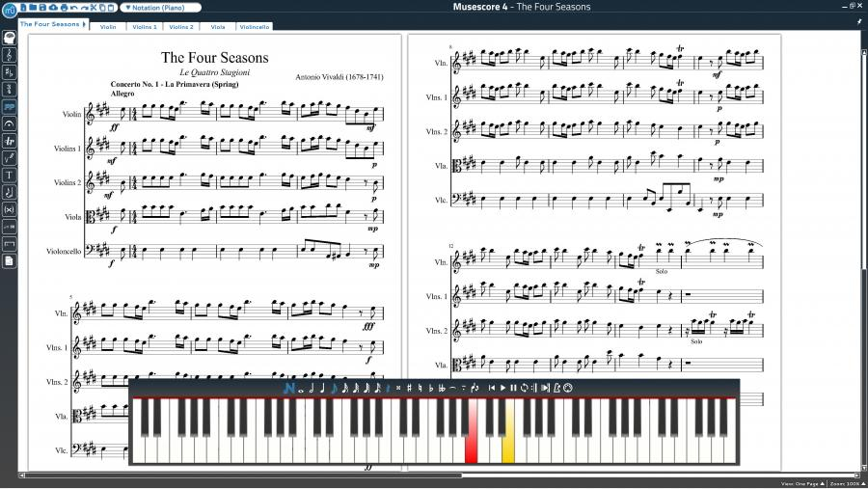Viewport: 868px width, 489px height.
Task: Open the bowing marks palette
Action: coord(10,158)
